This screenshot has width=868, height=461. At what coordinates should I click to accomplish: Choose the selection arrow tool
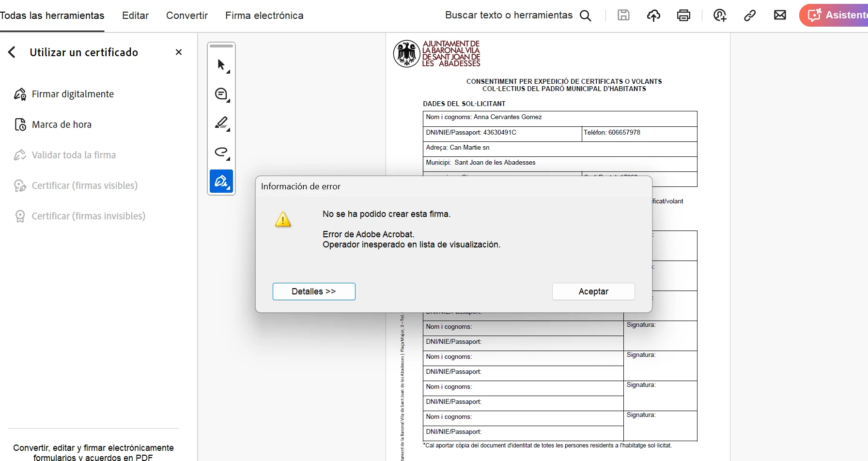click(221, 65)
